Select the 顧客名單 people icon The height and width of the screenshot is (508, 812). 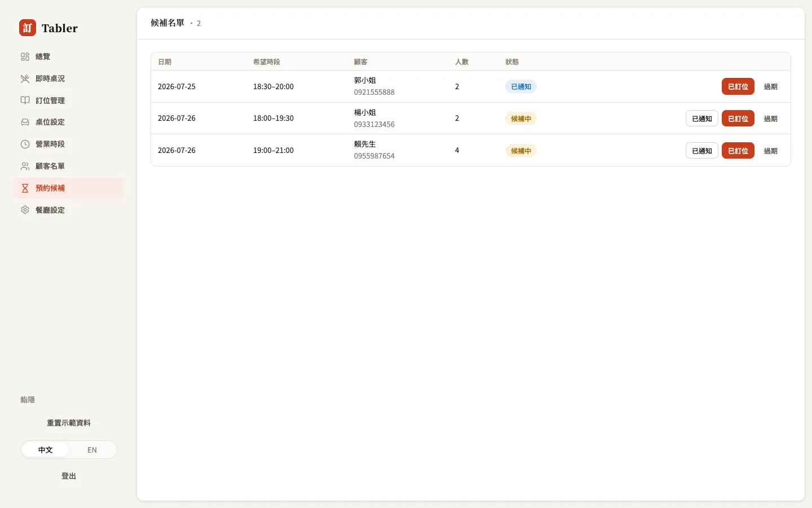(25, 166)
